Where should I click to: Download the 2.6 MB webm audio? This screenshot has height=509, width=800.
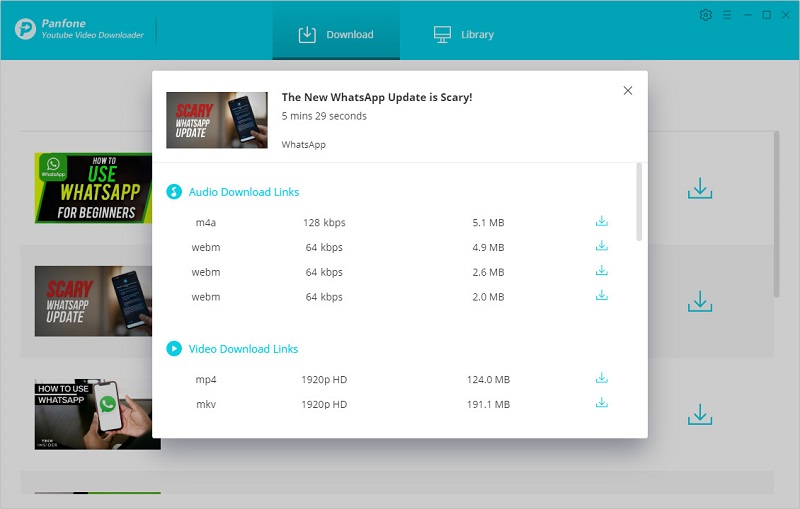(602, 271)
